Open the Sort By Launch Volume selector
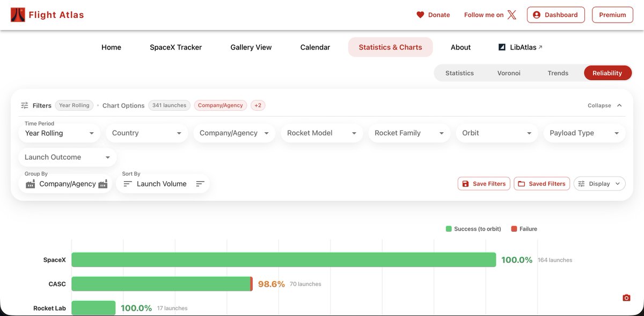Screen dimensions: 644x316 click(163, 184)
